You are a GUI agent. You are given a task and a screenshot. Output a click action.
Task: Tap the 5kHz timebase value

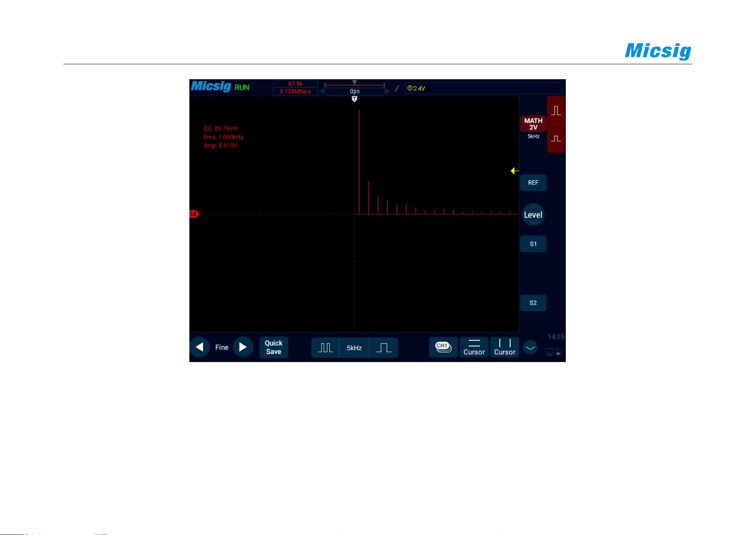click(354, 348)
